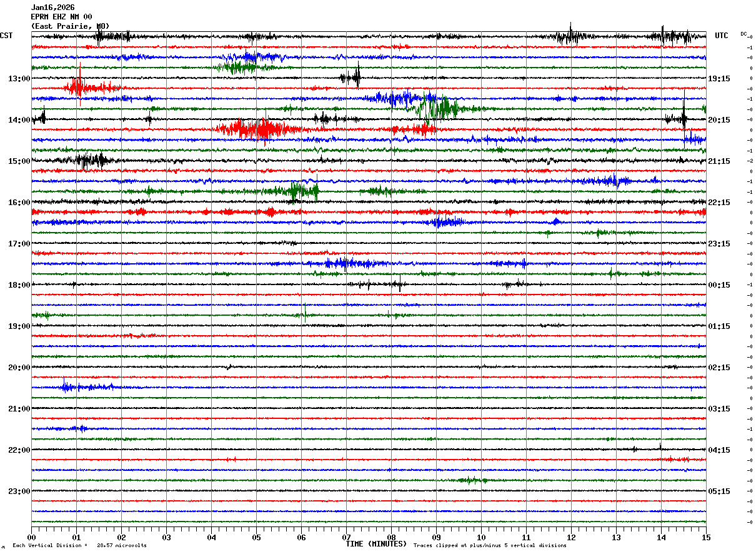
Task: Click the Each Vertical Division scale note
Action: (79, 545)
